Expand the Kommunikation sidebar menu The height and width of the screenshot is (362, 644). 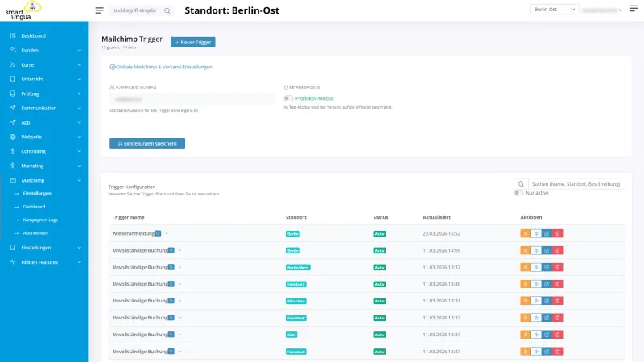44,108
